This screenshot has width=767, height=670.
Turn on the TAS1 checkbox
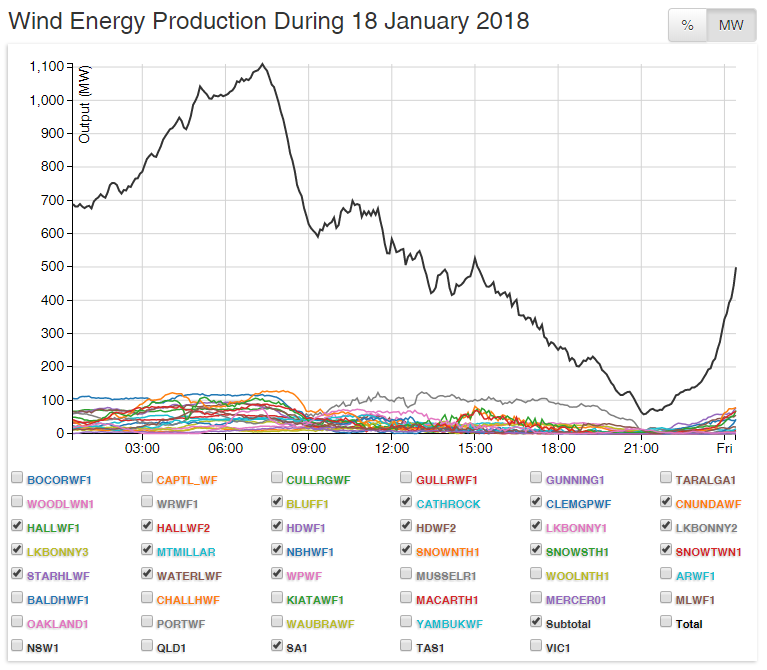click(406, 647)
